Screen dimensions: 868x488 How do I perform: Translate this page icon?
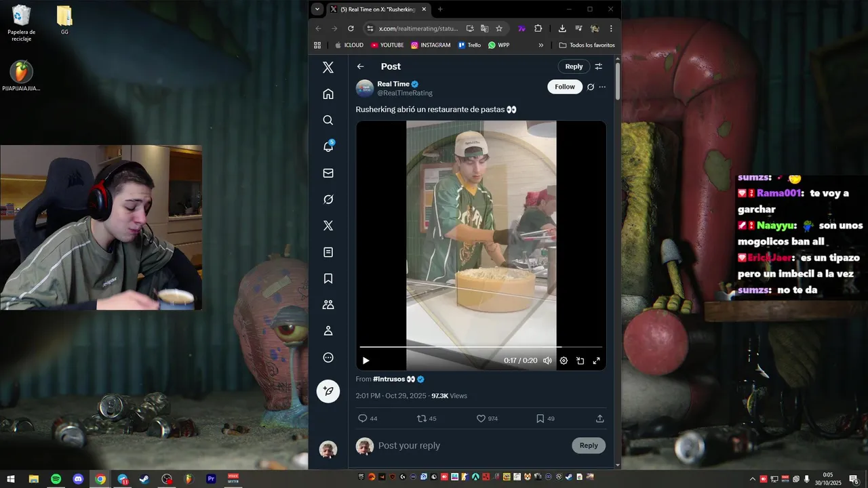(484, 28)
